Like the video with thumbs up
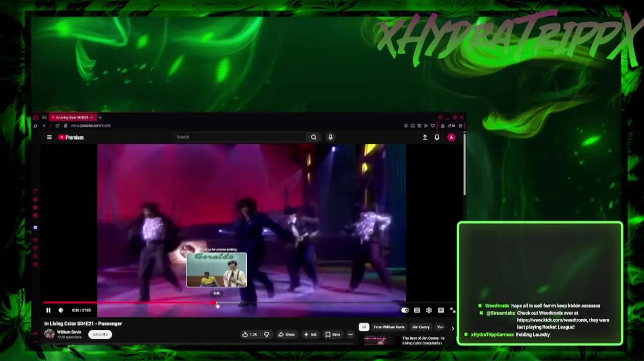Image resolution: width=644 pixels, height=361 pixels. pyautogui.click(x=250, y=334)
